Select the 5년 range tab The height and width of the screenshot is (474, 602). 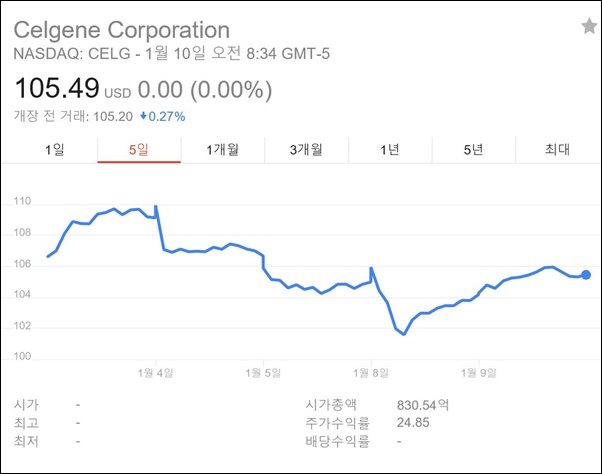point(473,150)
